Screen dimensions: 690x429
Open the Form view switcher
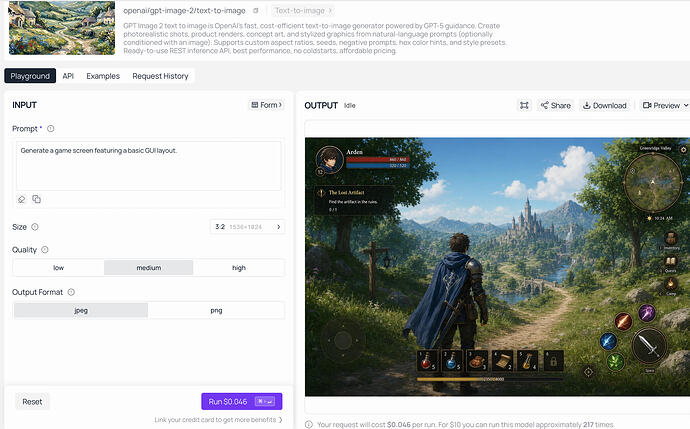tap(267, 105)
